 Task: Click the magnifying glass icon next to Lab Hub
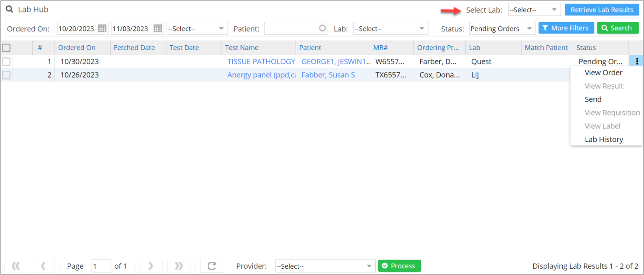[9, 9]
